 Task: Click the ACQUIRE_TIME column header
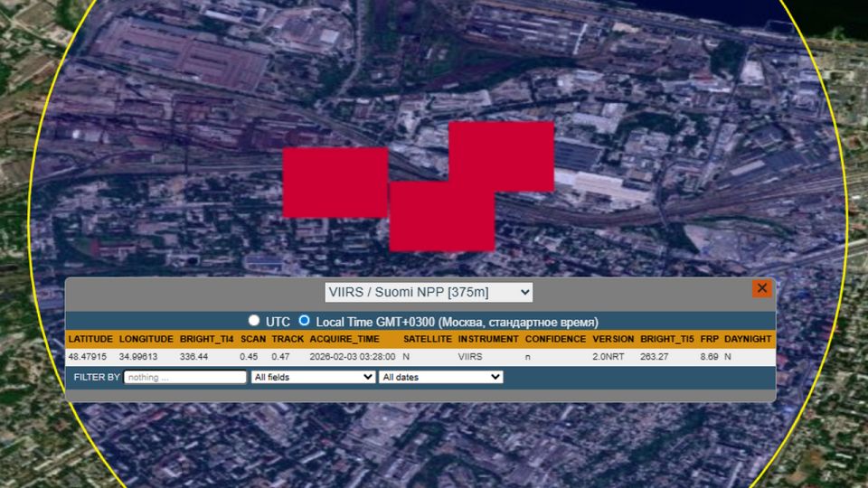click(x=344, y=339)
